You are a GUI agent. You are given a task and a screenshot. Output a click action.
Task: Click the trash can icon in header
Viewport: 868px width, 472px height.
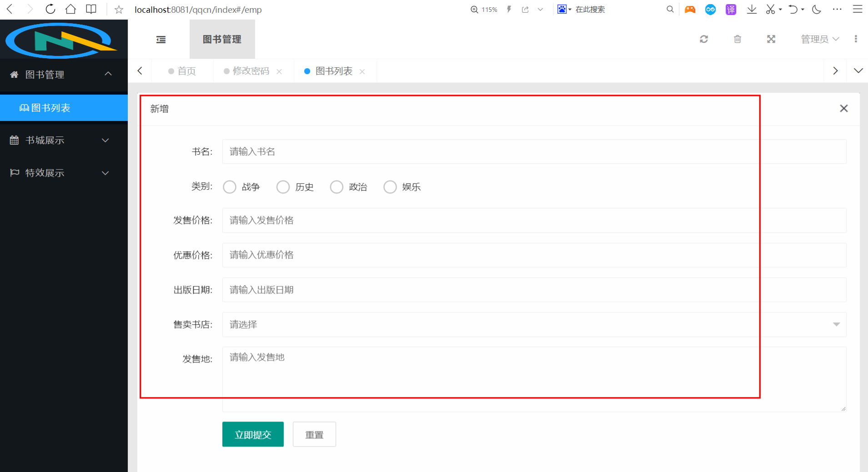pyautogui.click(x=738, y=39)
